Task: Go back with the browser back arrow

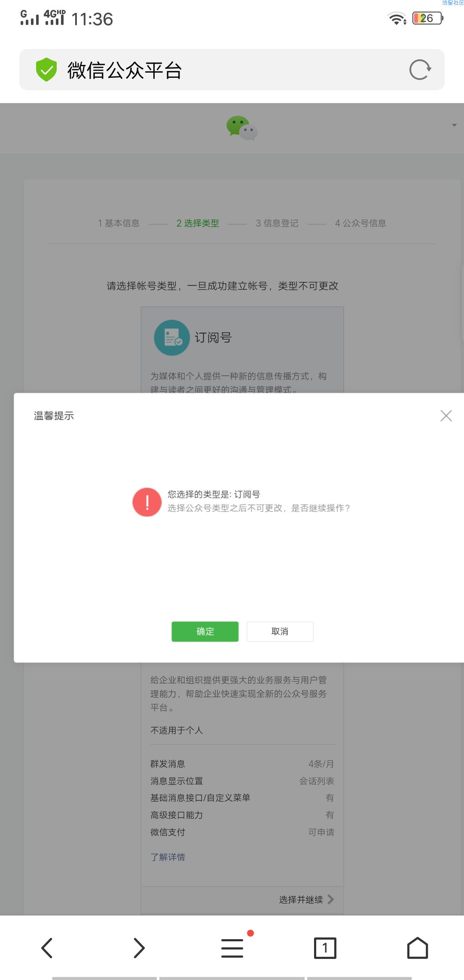Action: 46,948
